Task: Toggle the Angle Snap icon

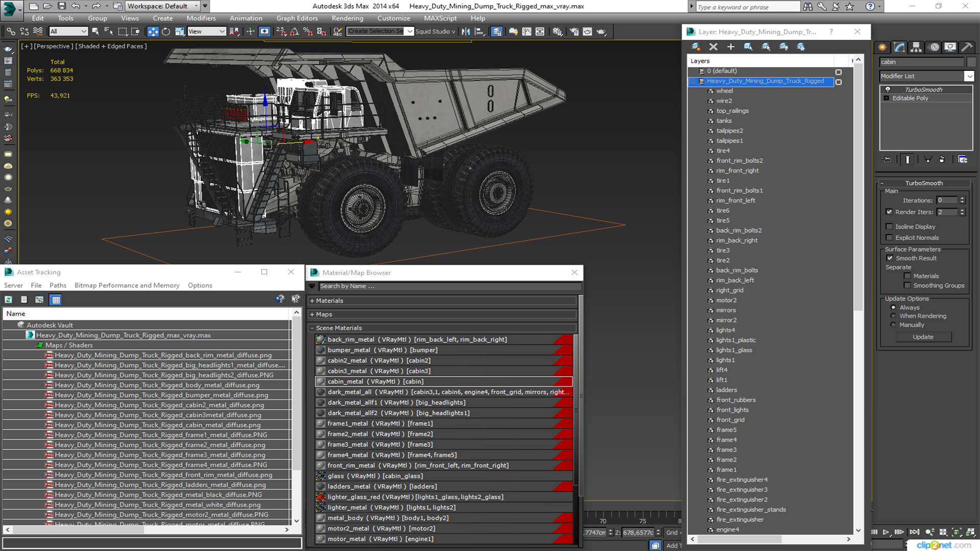Action: pos(294,32)
